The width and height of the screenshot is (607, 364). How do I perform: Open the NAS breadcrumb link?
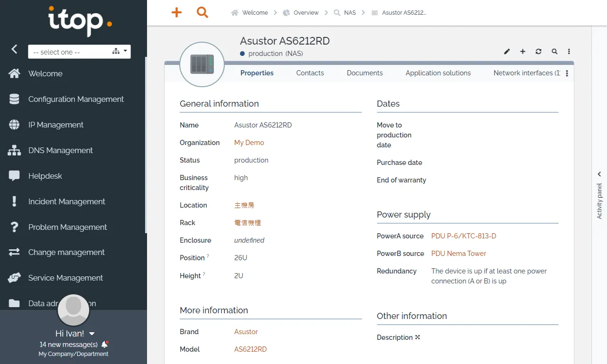(x=350, y=13)
